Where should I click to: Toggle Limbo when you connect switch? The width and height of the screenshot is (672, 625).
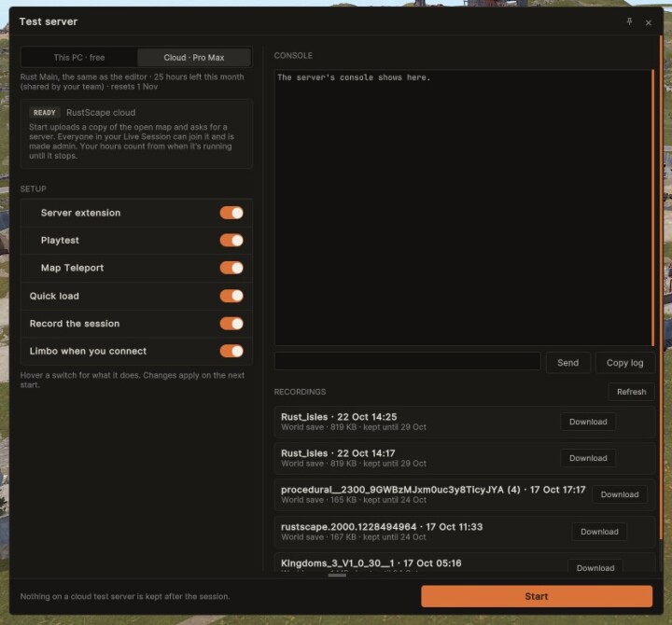pyautogui.click(x=231, y=351)
